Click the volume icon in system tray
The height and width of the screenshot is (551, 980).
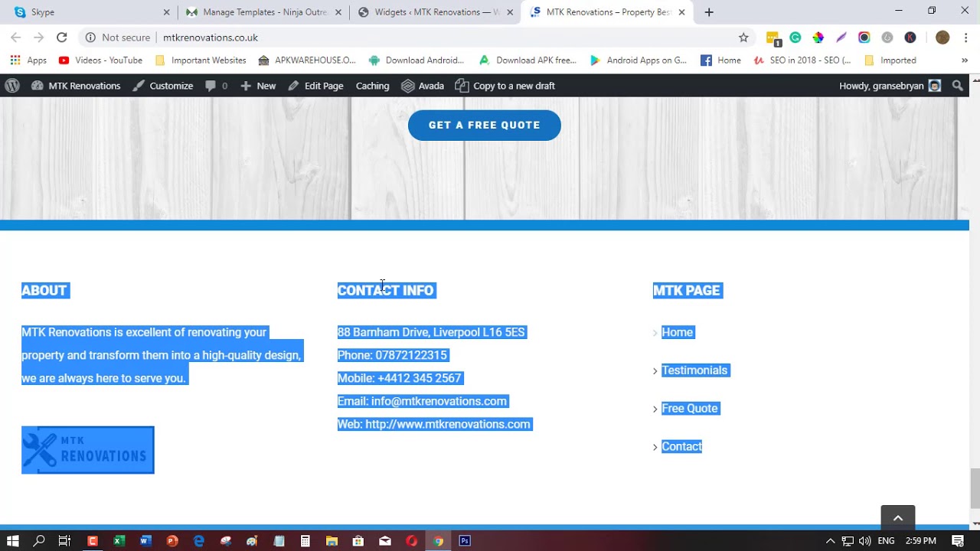[x=865, y=541]
